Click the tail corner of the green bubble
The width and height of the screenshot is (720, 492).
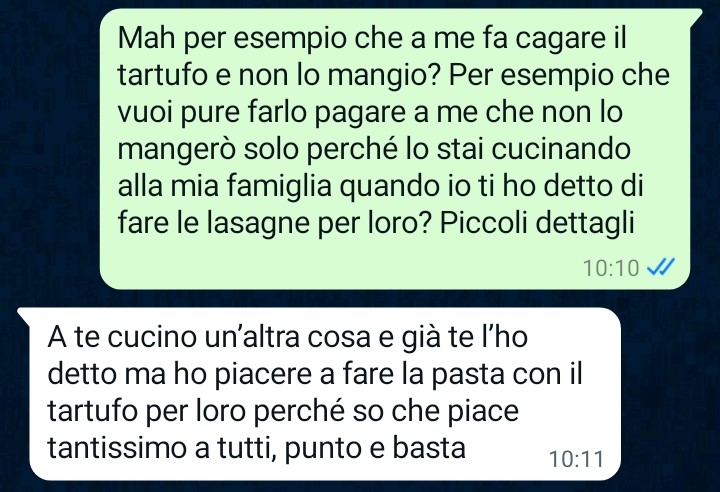[697, 16]
